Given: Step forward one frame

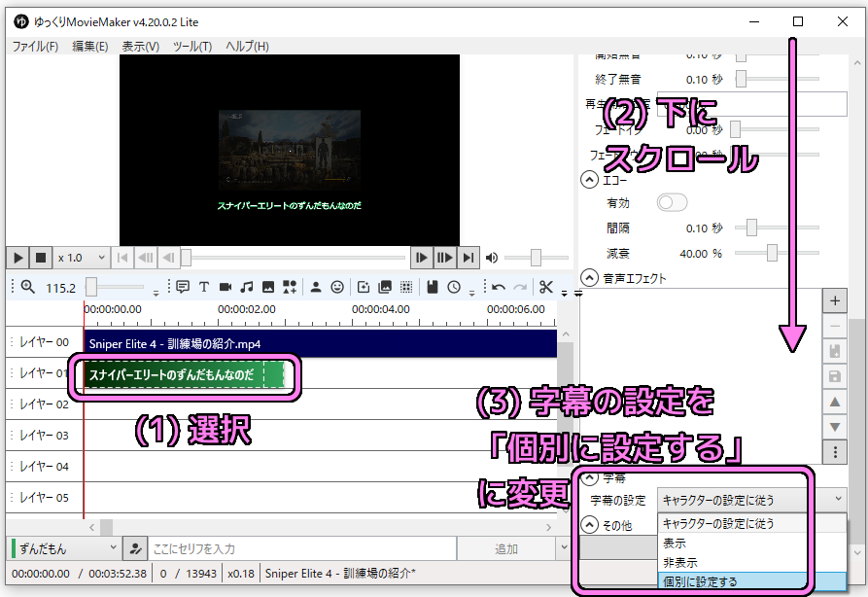Looking at the screenshot, I should [421, 258].
